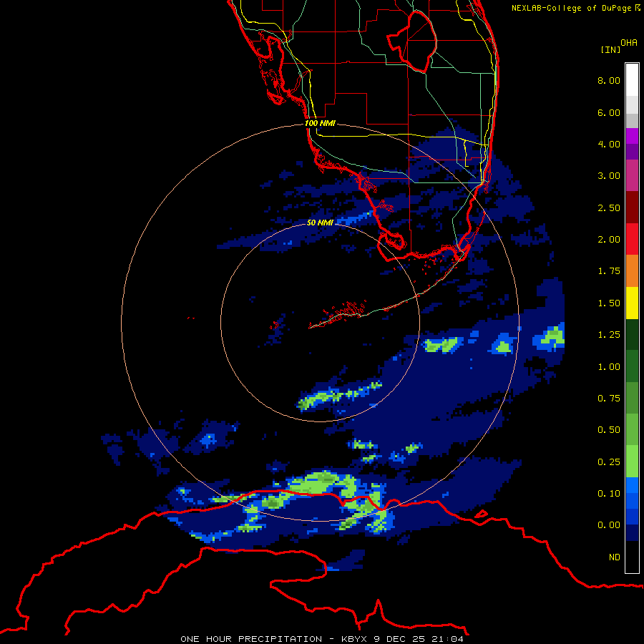Pick the darkest green color bar segment
Viewport: 644px width, 644px height.
tap(632, 334)
